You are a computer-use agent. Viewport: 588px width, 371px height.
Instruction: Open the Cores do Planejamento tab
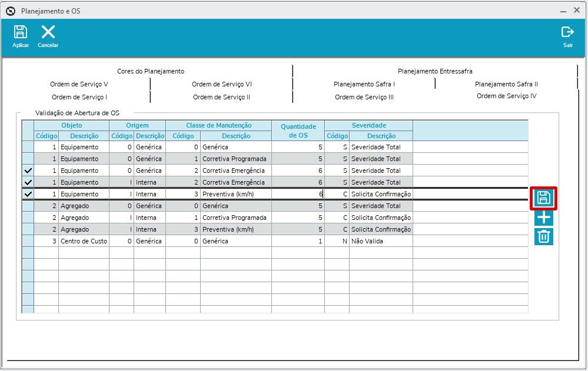tap(150, 71)
